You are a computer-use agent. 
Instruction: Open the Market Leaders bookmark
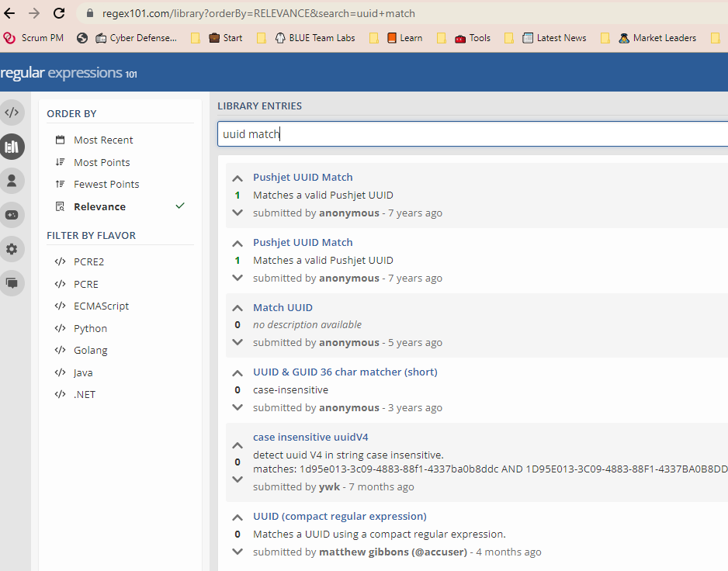[x=657, y=38]
